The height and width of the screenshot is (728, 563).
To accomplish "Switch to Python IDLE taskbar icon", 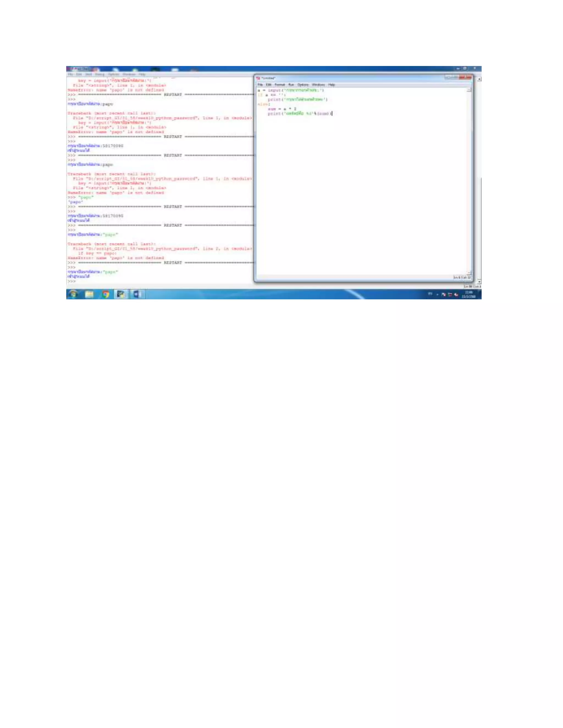I will [x=121, y=294].
